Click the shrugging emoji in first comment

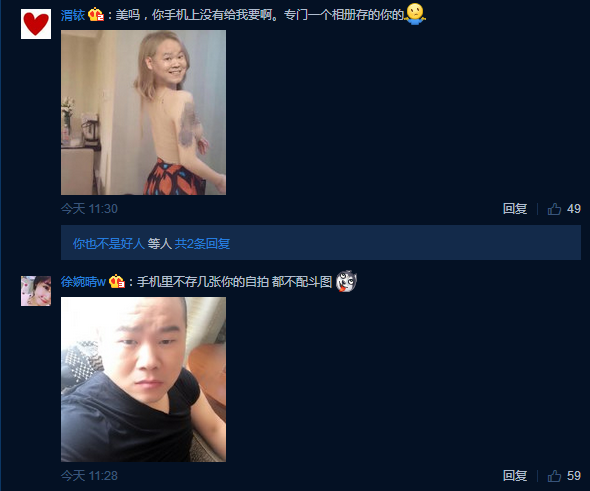coord(415,14)
